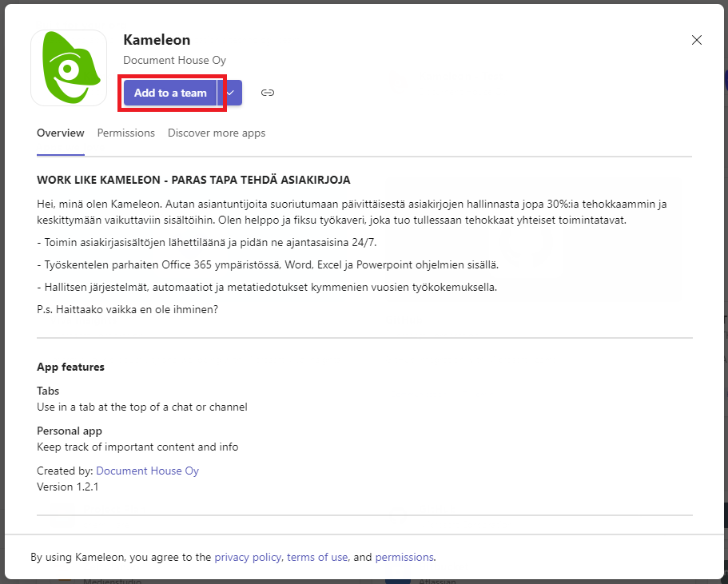This screenshot has height=584, width=728.
Task: Copy the app link via chain icon
Action: point(268,93)
